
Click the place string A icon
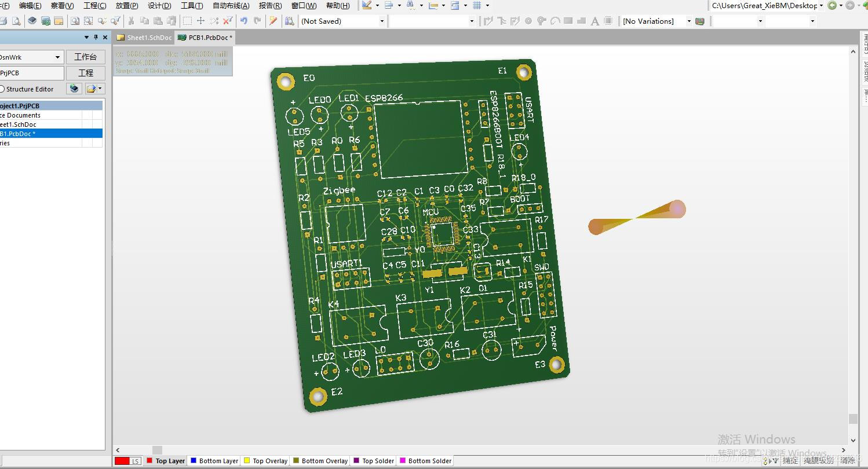[x=595, y=21]
